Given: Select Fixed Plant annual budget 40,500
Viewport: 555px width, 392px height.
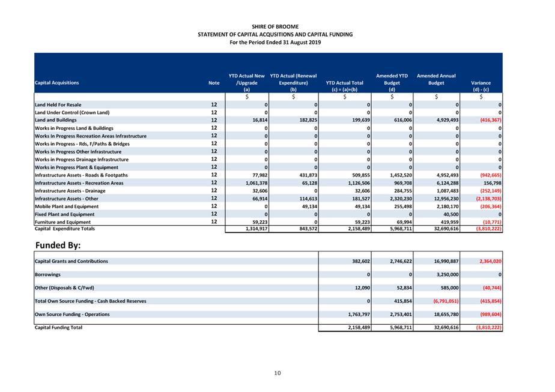Looking at the screenshot, I should point(451,214).
